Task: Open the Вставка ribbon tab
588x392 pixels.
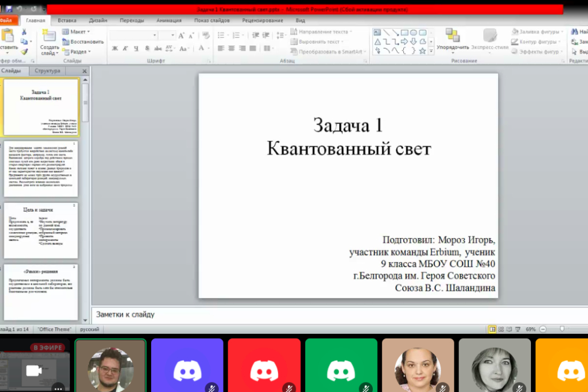Action: (67, 20)
